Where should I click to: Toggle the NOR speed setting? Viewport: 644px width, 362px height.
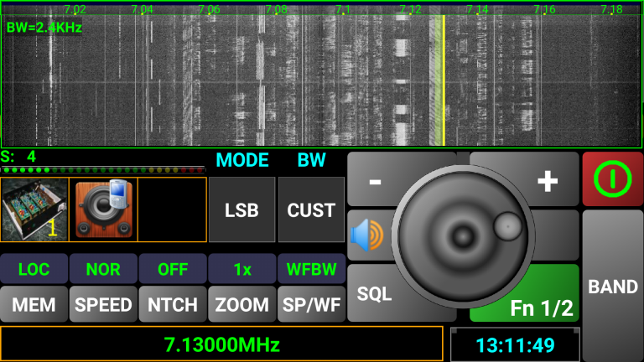click(103, 269)
